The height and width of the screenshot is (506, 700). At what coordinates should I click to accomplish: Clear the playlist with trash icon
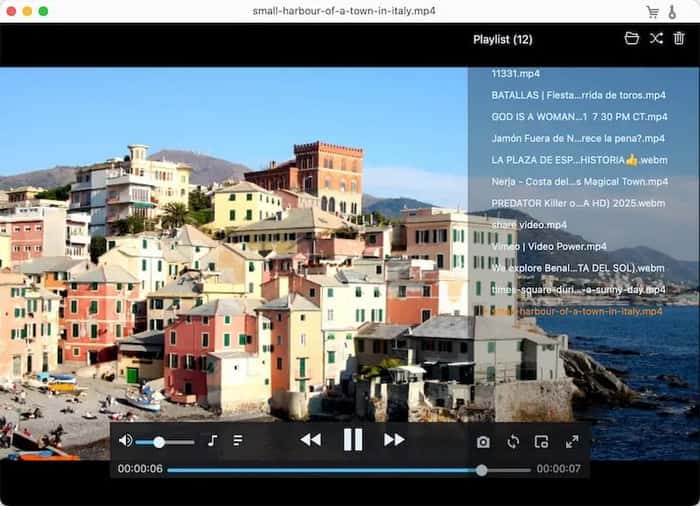coord(679,38)
